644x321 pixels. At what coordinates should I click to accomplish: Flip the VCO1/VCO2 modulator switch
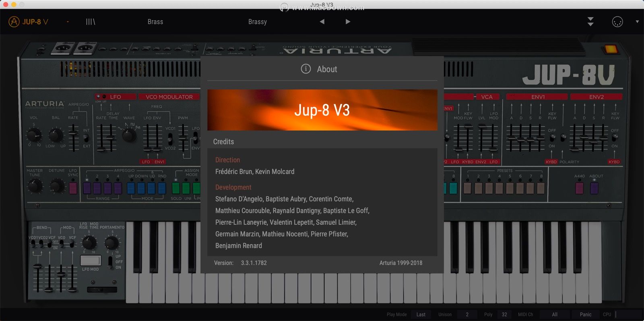click(170, 139)
